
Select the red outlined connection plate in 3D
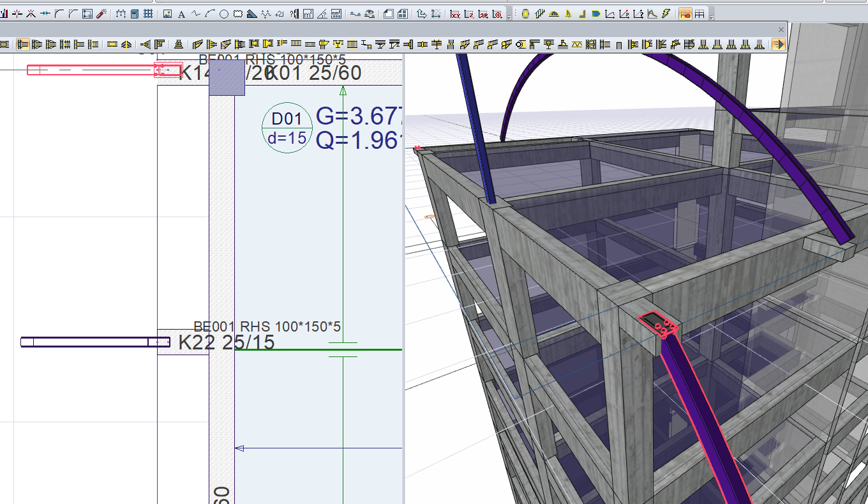[659, 325]
